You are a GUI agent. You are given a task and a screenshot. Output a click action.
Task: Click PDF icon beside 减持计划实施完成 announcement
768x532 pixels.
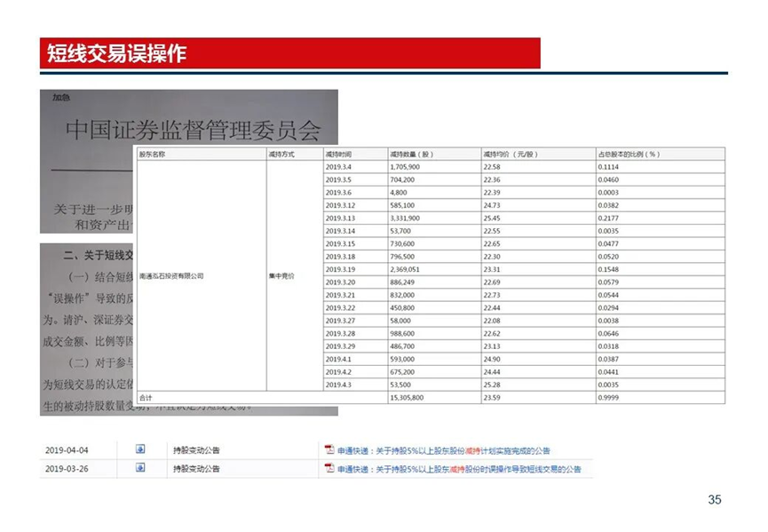click(329, 449)
